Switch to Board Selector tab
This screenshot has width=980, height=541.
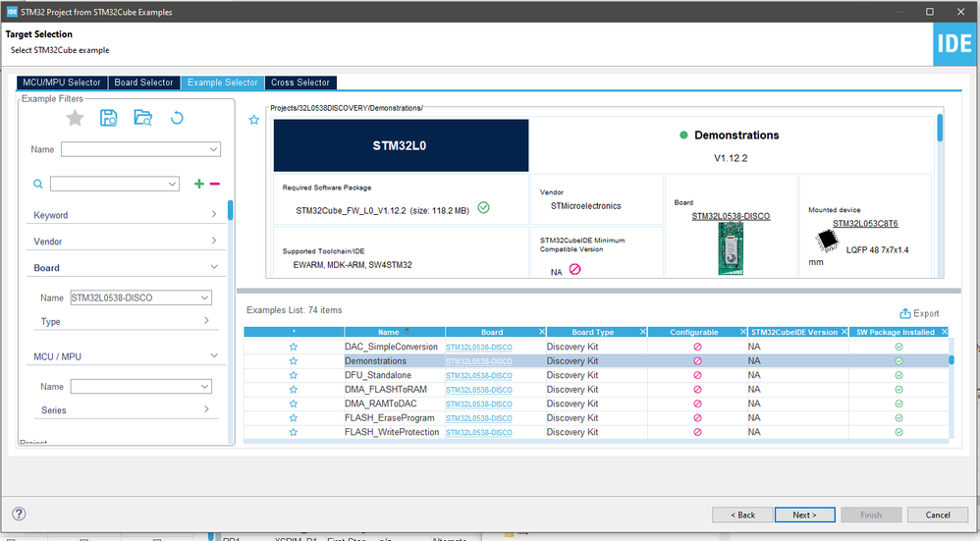click(x=143, y=82)
